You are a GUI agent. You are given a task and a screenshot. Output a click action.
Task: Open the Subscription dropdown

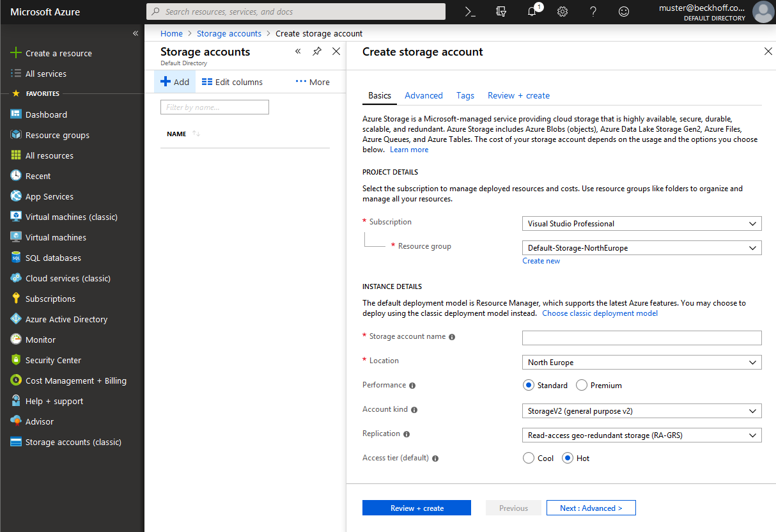click(x=642, y=224)
